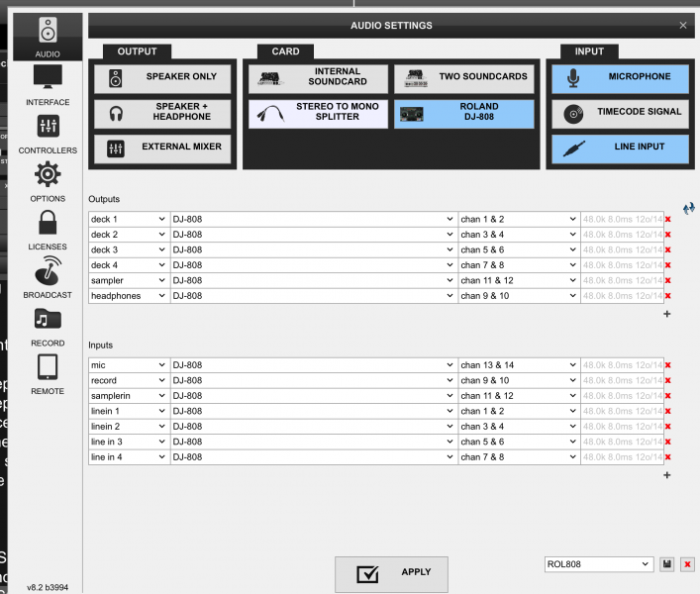Click the version label v8.2 b3994
The image size is (700, 594).
pyautogui.click(x=48, y=587)
